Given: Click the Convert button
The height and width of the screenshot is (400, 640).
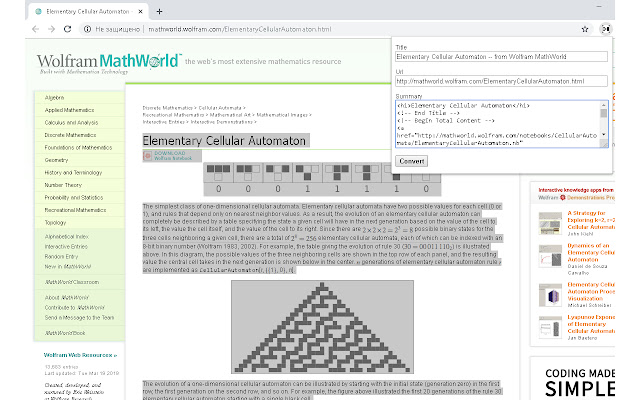Looking at the screenshot, I should tap(411, 161).
